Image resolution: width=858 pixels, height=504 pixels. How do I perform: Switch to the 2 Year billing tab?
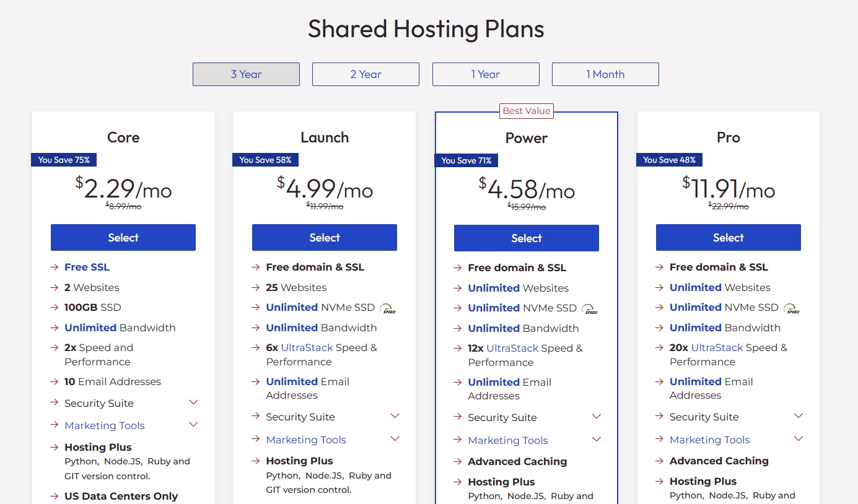point(366,74)
